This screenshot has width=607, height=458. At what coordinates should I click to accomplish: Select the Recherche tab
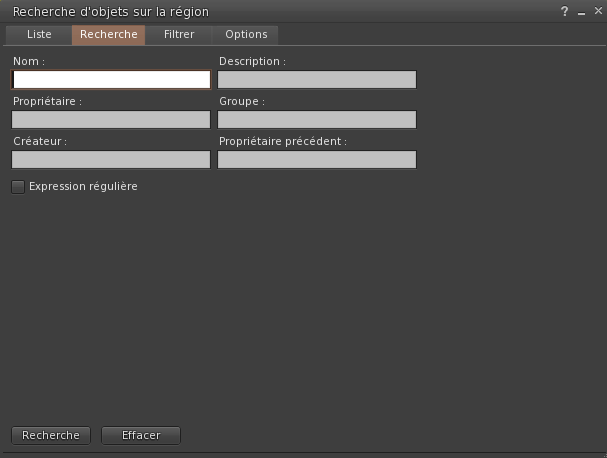[x=108, y=34]
